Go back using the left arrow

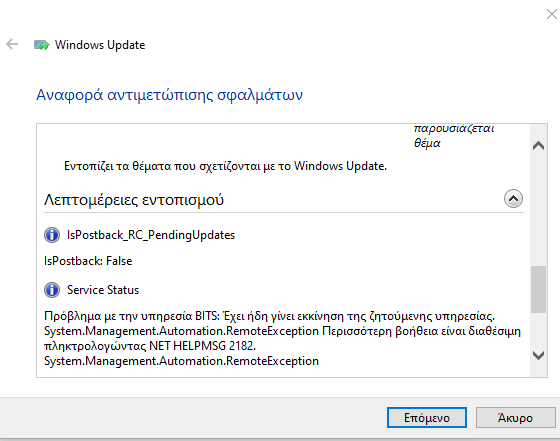12,44
